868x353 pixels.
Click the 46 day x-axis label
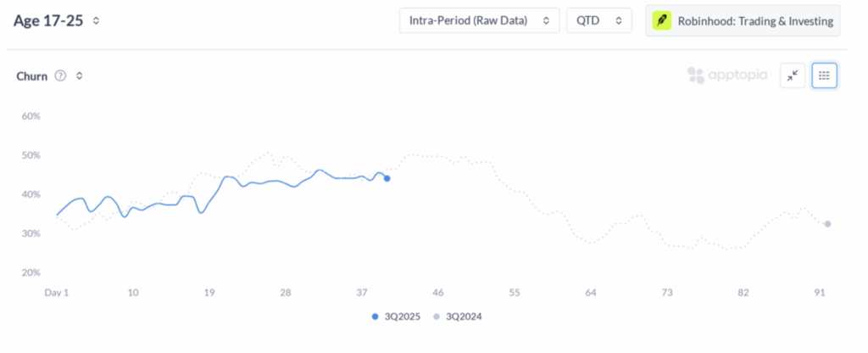coord(438,292)
